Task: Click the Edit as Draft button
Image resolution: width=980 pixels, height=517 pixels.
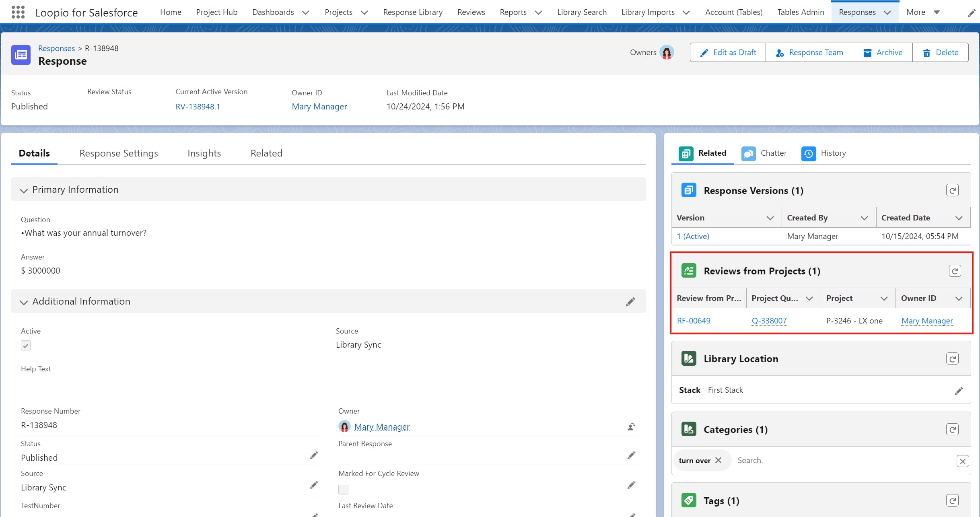Action: 728,52
